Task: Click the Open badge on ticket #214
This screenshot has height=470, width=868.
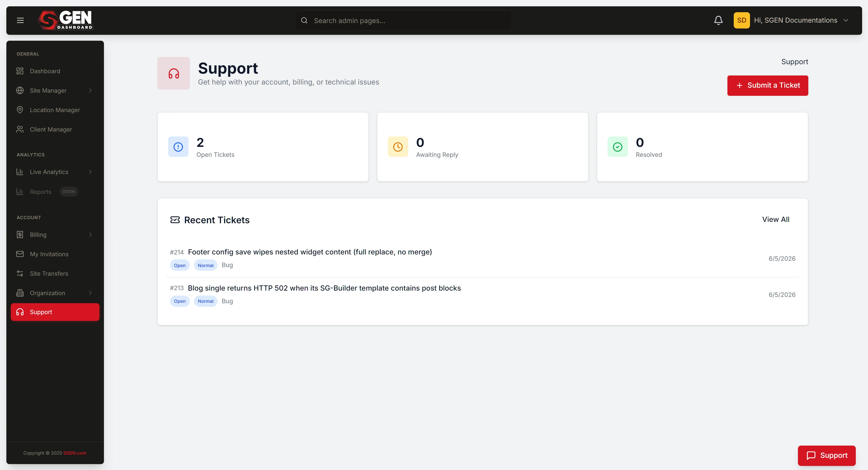Action: (180, 266)
